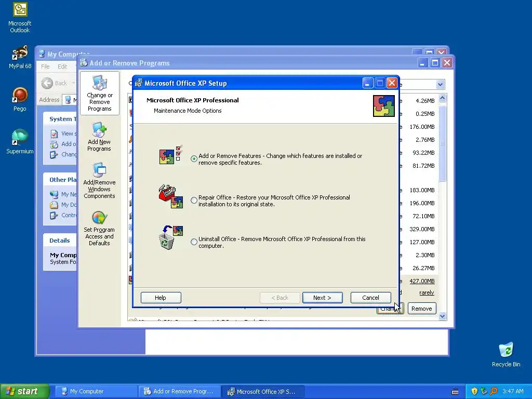This screenshot has width=532, height=399.
Task: Open Change or Remove Programs sidebar option
Action: click(99, 94)
